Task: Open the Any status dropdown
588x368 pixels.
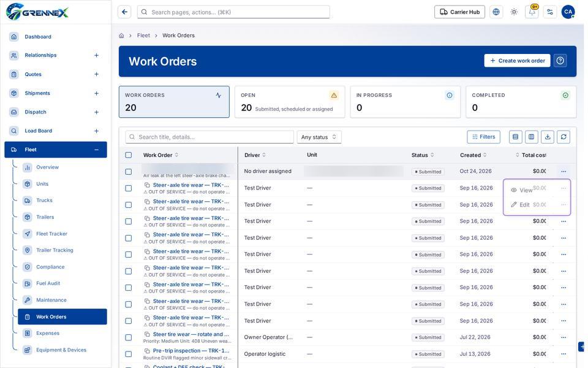Action: click(x=319, y=137)
